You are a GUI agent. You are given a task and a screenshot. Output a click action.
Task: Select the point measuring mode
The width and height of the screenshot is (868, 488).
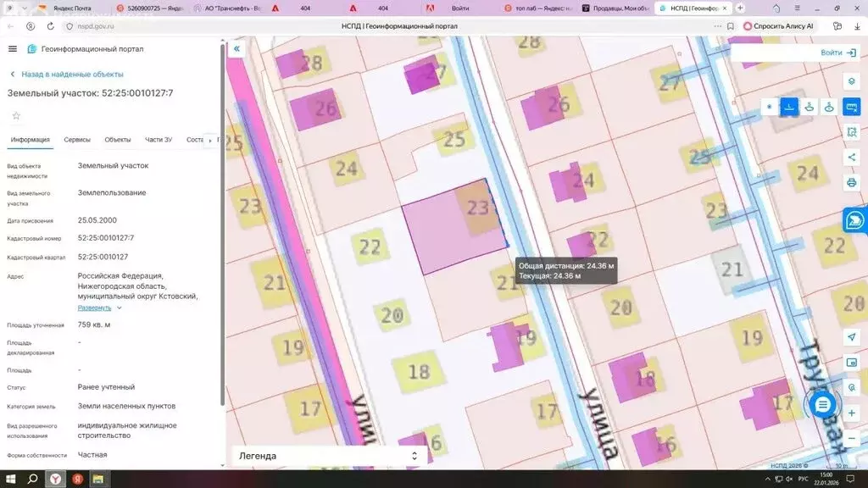(770, 107)
